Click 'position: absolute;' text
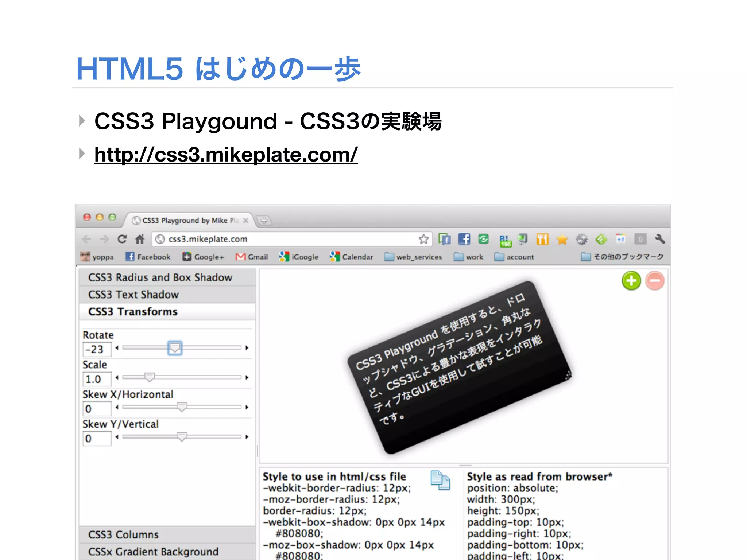Screen dimensions: 747x560 click(512, 488)
